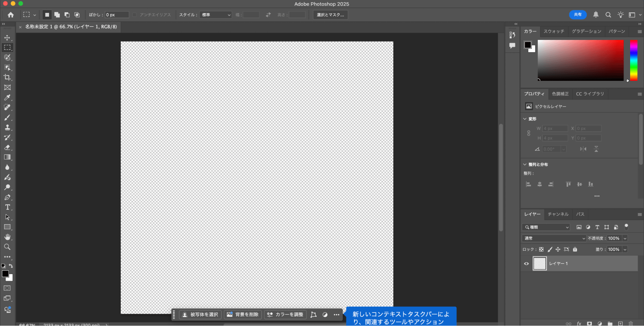Toggle visibility of レイヤー 1

tap(526, 264)
